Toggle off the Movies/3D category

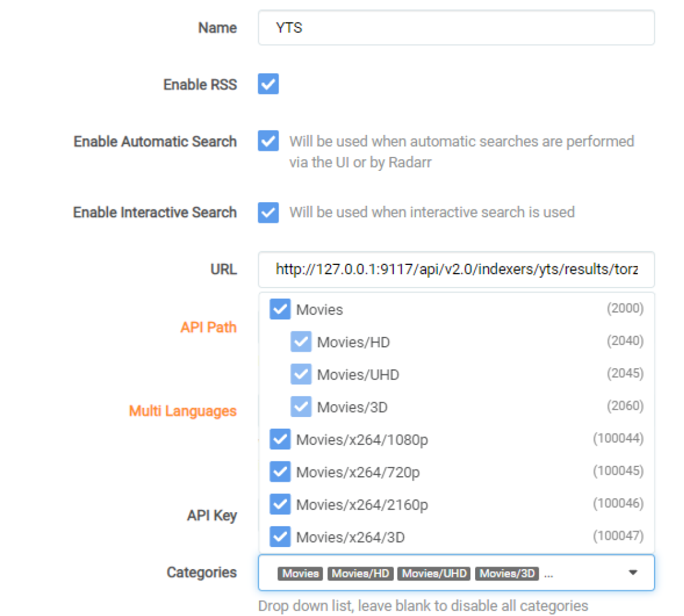[301, 407]
